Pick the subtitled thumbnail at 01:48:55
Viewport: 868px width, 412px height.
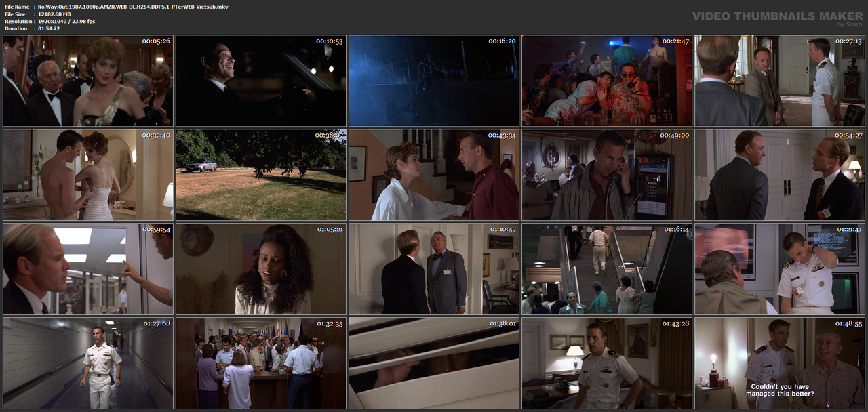point(780,363)
